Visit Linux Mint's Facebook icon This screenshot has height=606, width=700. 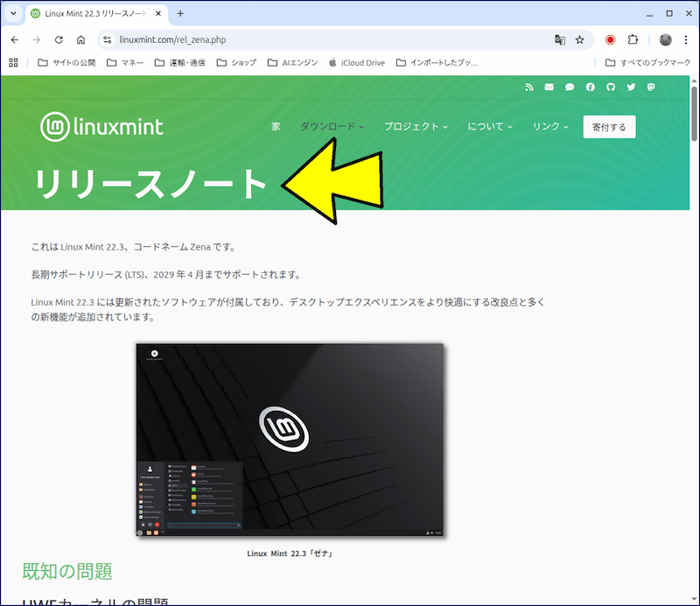591,88
